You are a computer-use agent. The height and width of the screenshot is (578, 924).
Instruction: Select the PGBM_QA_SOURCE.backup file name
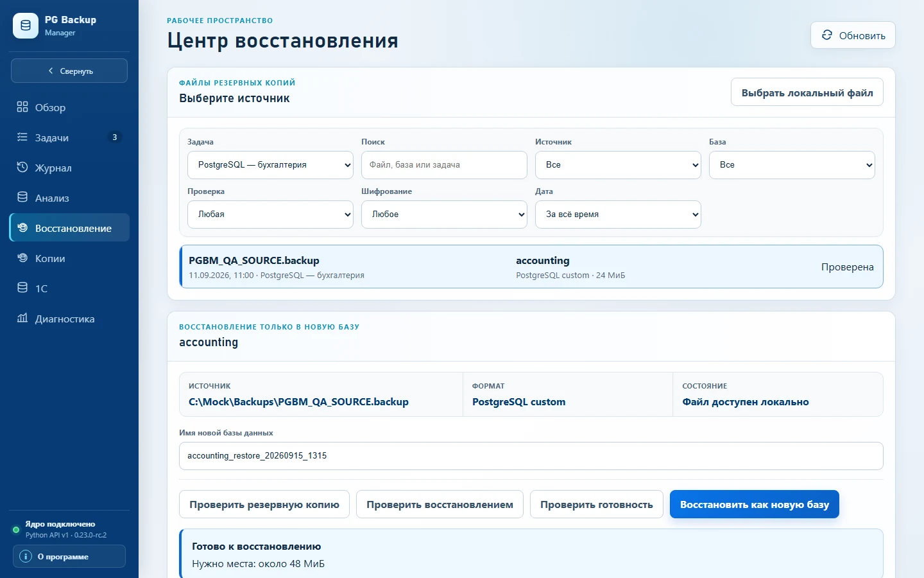click(254, 260)
